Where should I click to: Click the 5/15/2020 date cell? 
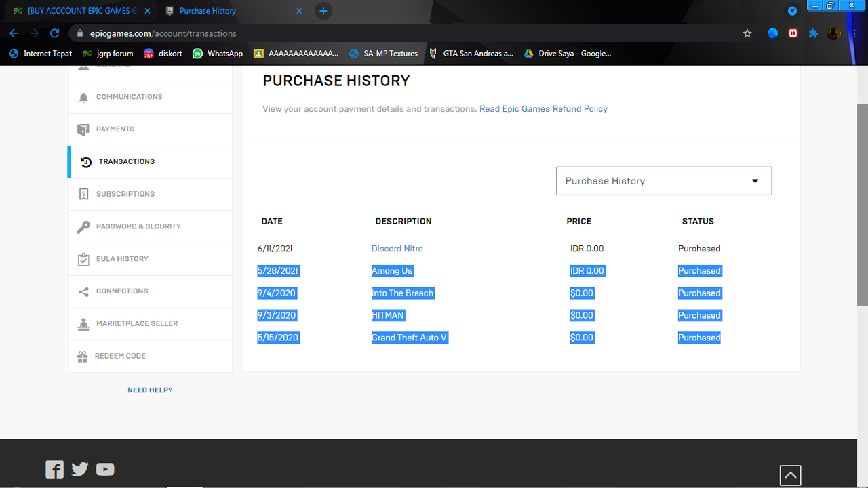click(278, 338)
